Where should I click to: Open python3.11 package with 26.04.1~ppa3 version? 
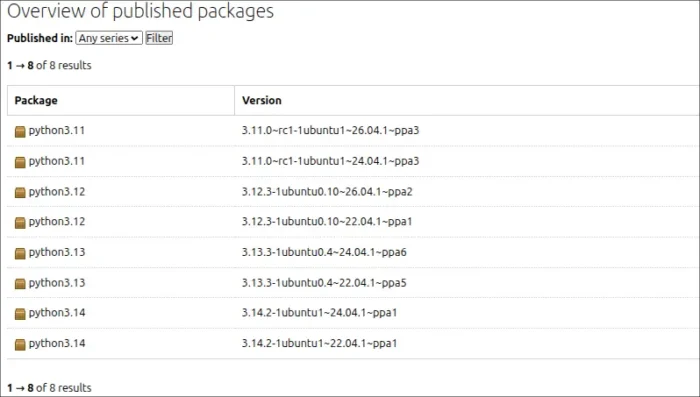tap(57, 130)
